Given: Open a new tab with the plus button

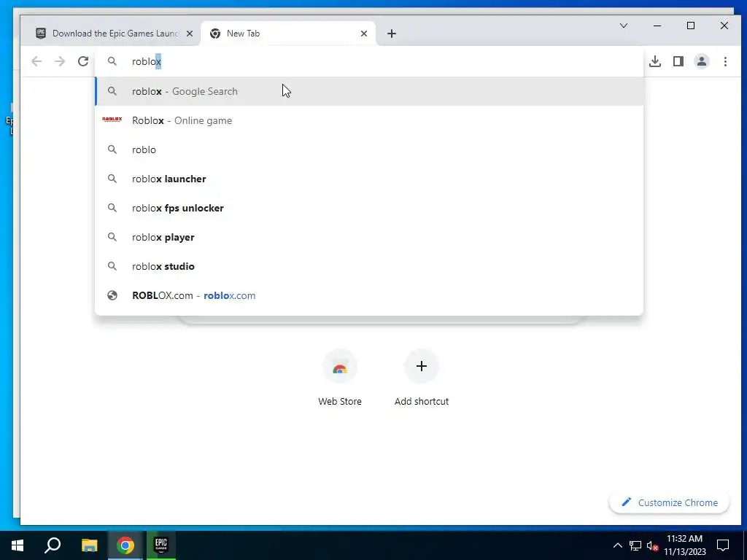Looking at the screenshot, I should (392, 34).
